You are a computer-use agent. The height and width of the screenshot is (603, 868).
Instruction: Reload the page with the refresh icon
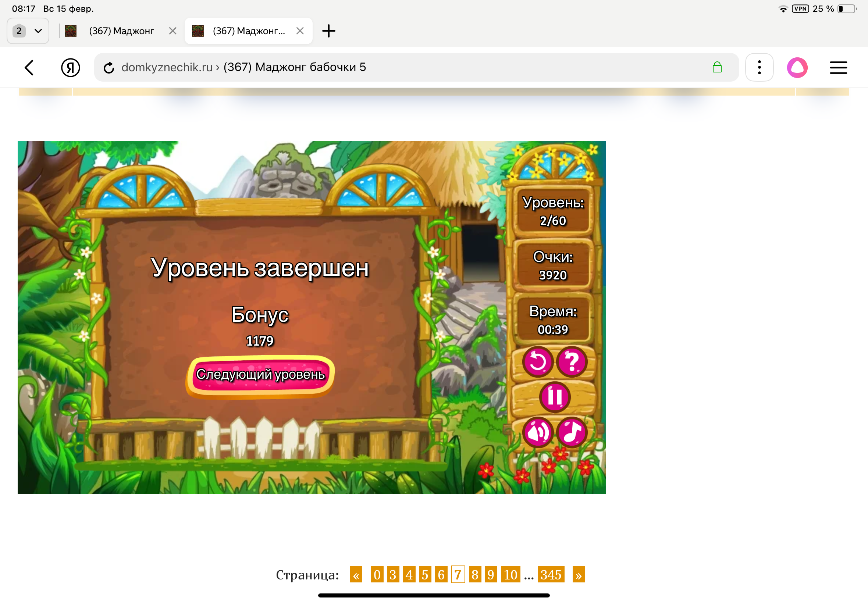point(109,68)
